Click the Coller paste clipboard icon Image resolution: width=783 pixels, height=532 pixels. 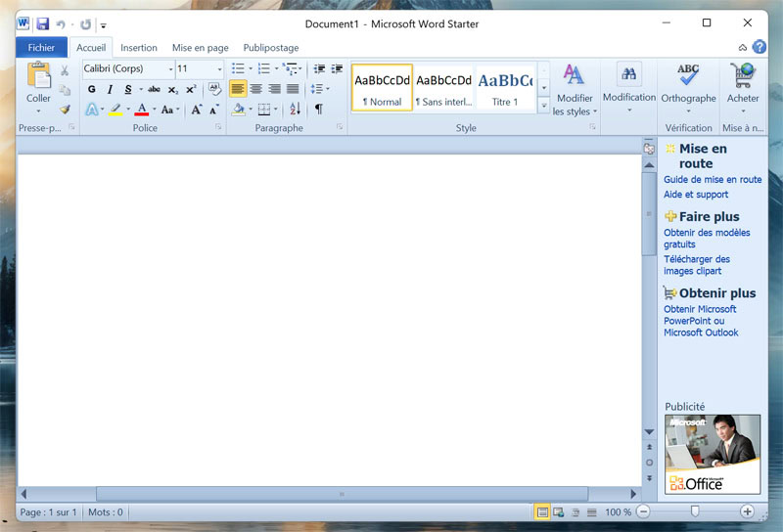[x=38, y=76]
